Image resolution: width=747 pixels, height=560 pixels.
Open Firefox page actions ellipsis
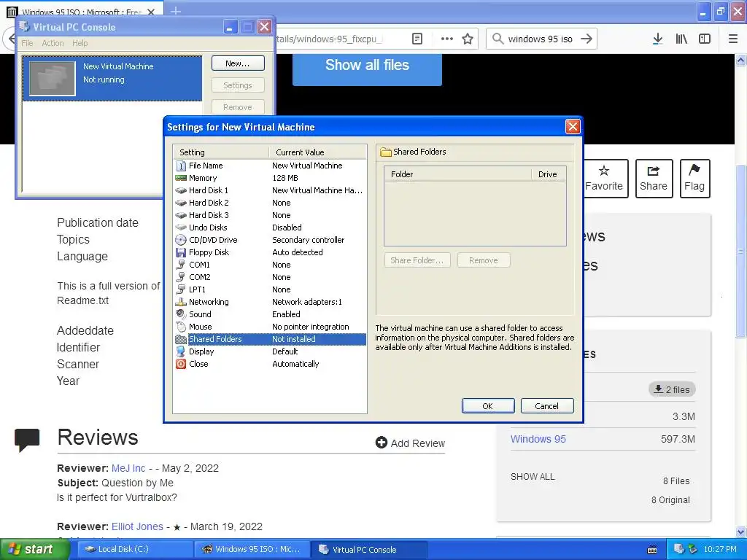point(447,39)
